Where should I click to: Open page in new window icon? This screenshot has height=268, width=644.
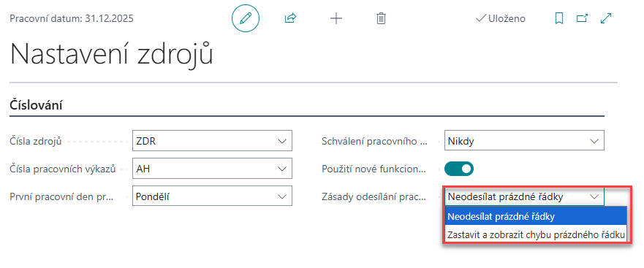pos(582,18)
